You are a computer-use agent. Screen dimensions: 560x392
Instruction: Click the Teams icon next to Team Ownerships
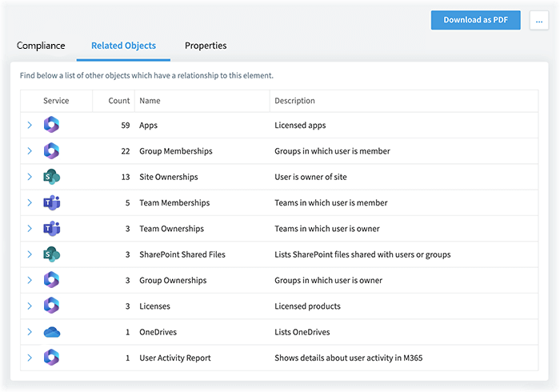click(52, 229)
